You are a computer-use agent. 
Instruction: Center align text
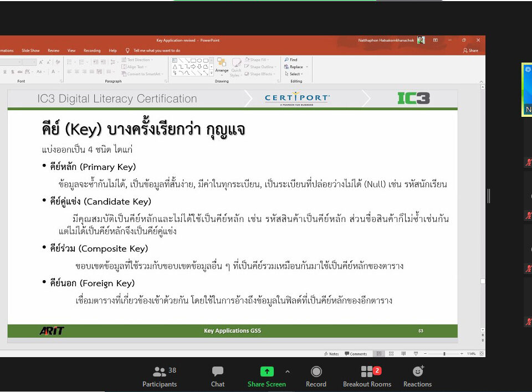pos(76,71)
